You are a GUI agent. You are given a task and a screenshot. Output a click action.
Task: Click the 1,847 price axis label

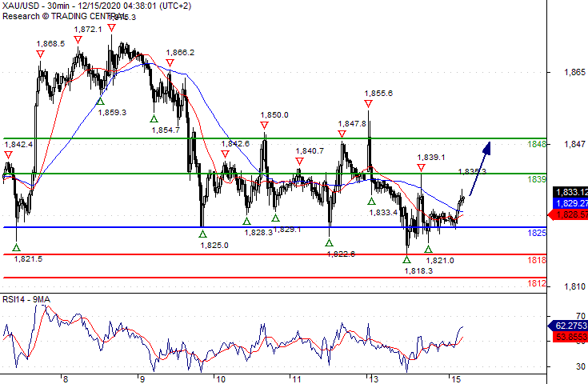[x=574, y=144]
